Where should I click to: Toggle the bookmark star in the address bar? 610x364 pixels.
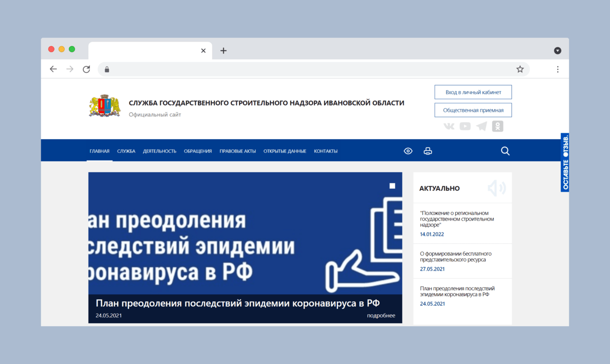pos(520,69)
